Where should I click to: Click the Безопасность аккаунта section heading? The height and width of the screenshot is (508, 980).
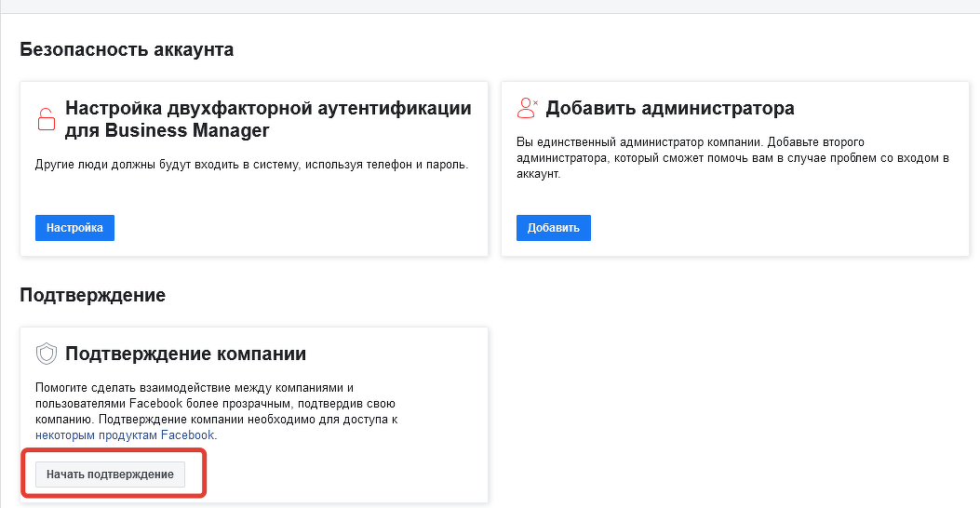pos(127,49)
